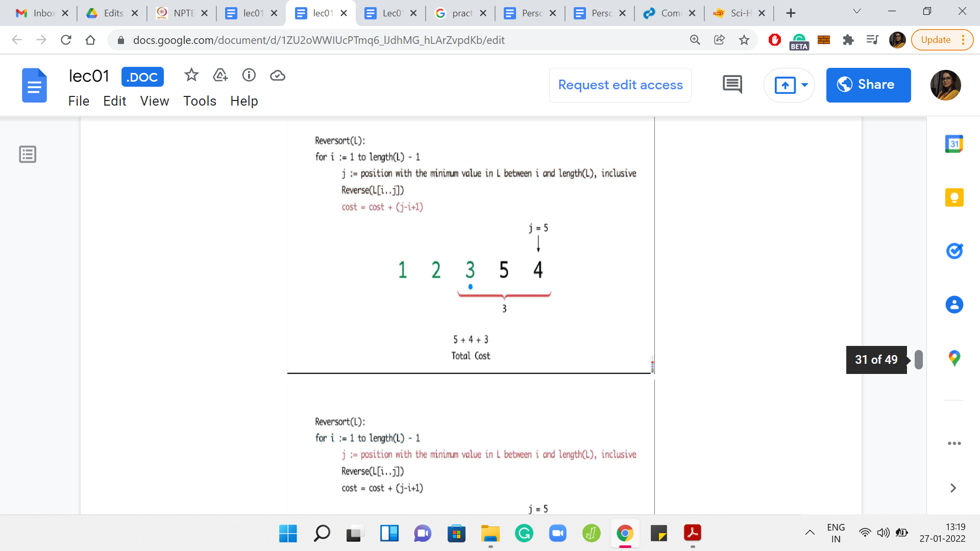Open Google Maps side panel
This screenshot has width=980, height=551.
[953, 358]
